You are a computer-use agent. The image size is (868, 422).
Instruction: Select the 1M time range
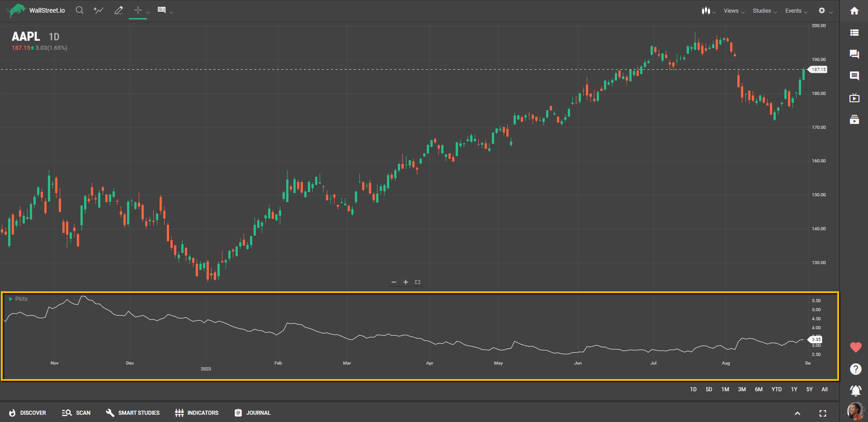(725, 389)
